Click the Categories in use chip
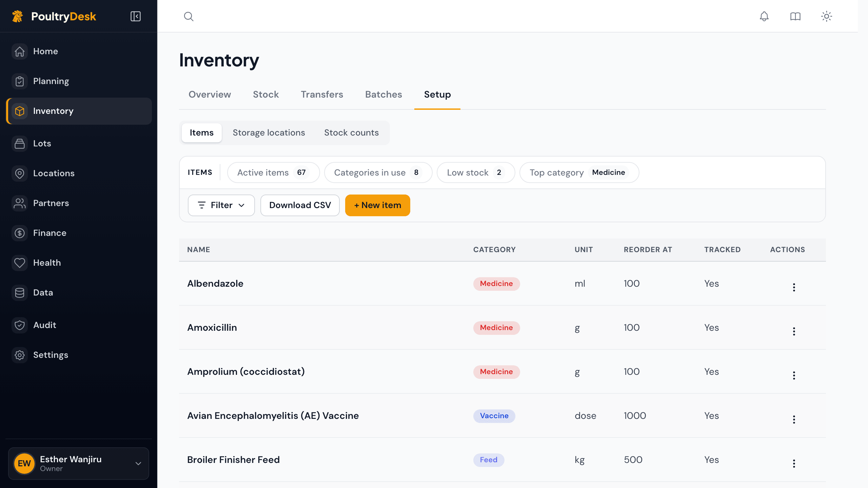The width and height of the screenshot is (868, 488). tap(378, 173)
